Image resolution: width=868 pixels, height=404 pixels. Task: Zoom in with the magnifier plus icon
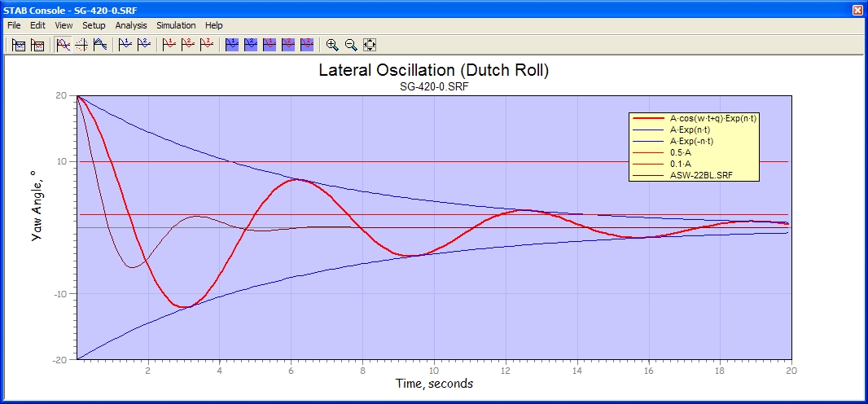point(332,46)
